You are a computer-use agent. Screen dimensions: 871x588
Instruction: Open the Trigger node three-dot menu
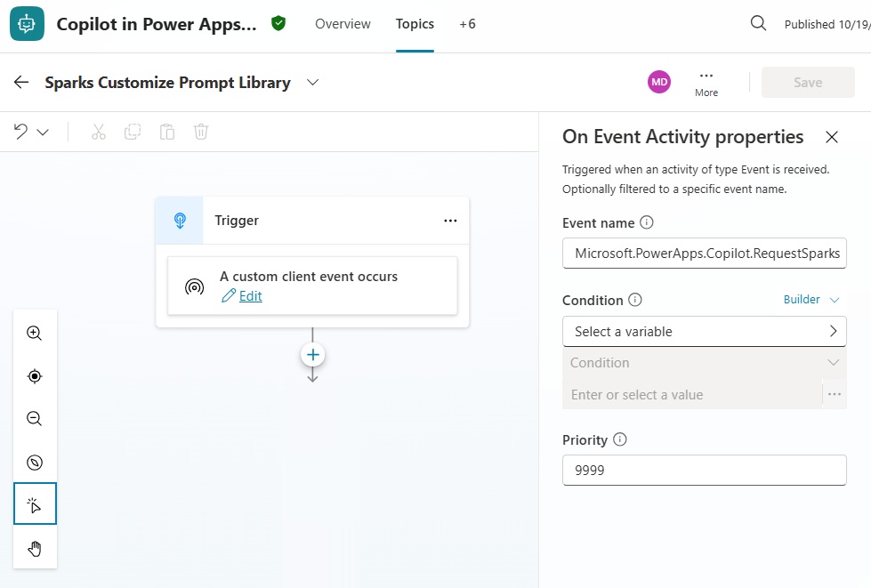(x=450, y=221)
